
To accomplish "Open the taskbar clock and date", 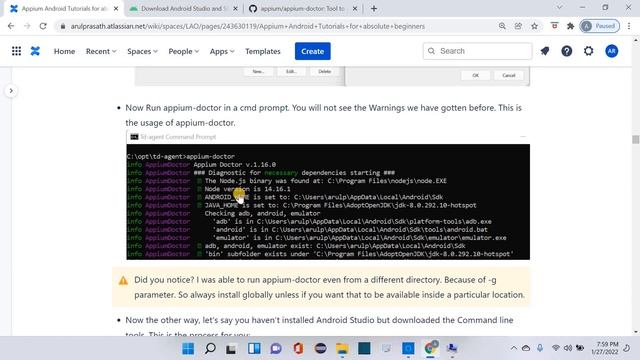I will point(606,348).
